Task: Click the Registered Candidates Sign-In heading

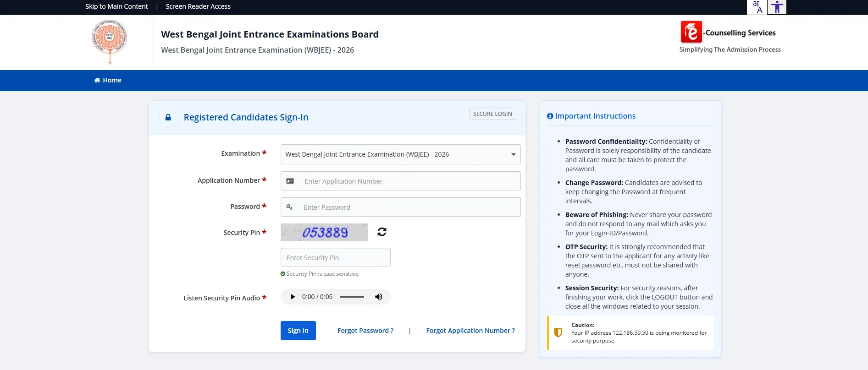Action: (x=246, y=117)
